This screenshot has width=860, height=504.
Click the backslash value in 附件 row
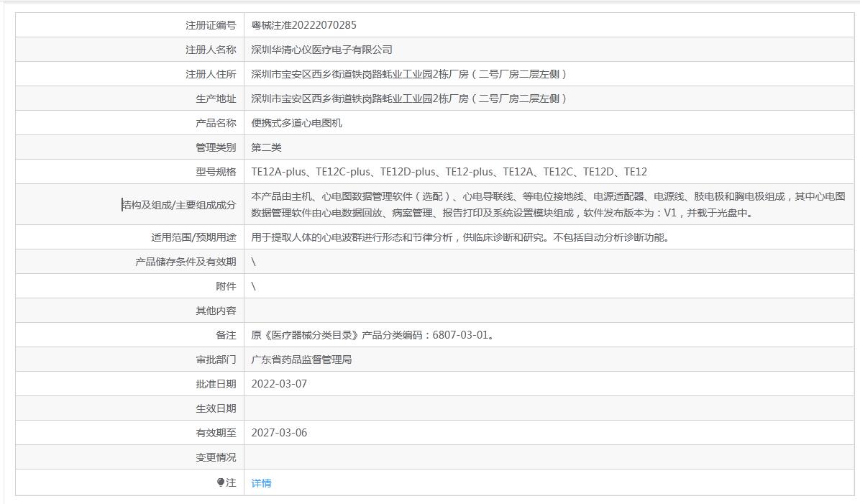point(253,286)
